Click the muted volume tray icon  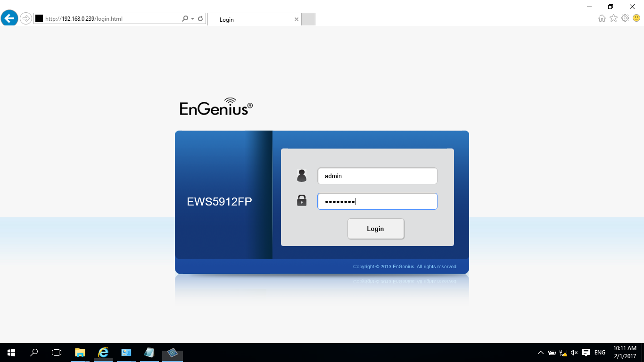click(x=574, y=353)
